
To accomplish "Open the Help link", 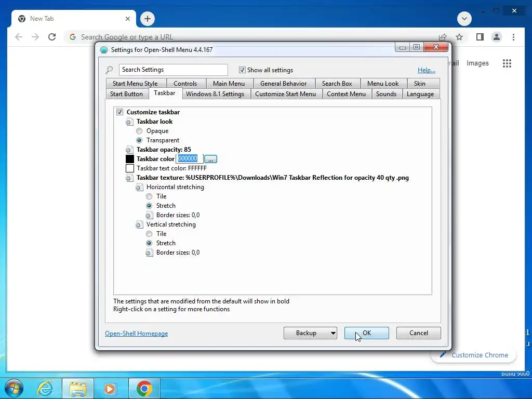I will [x=427, y=70].
